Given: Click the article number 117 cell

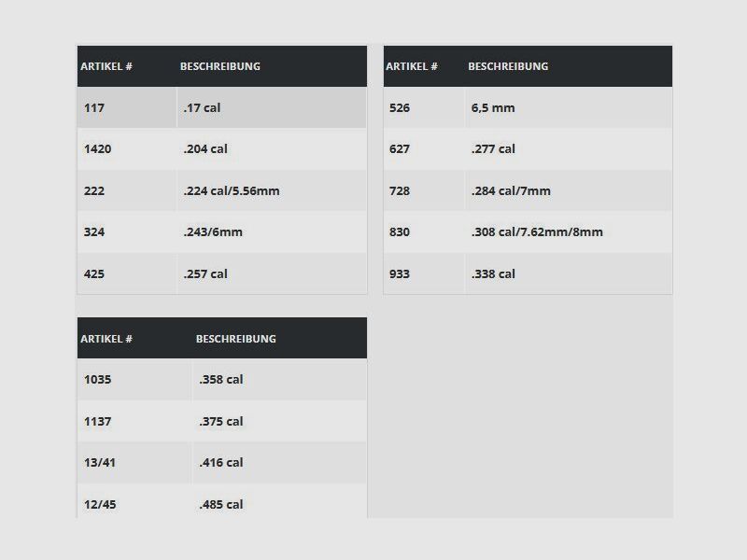Looking at the screenshot, I should tap(127, 107).
